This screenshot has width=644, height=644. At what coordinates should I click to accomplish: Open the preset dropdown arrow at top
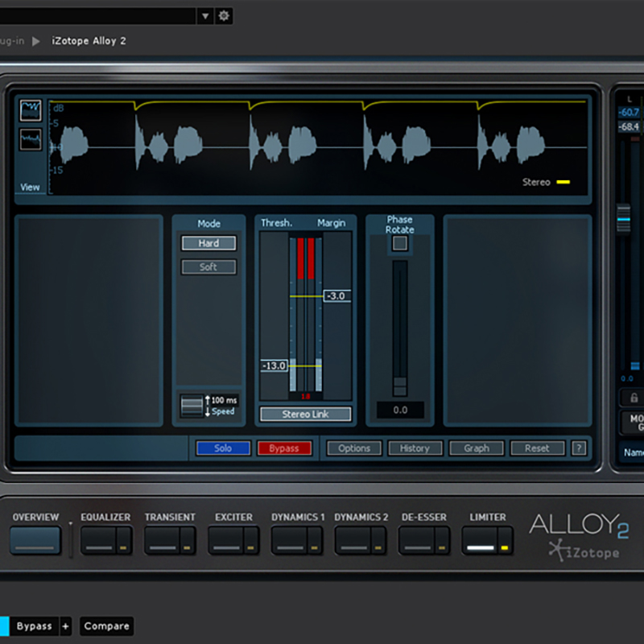point(205,16)
